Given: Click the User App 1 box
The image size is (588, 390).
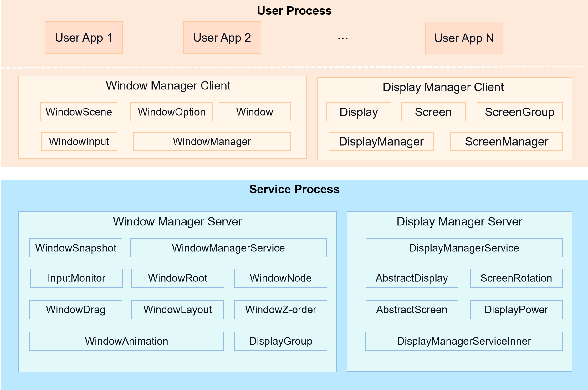Looking at the screenshot, I should point(84,38).
